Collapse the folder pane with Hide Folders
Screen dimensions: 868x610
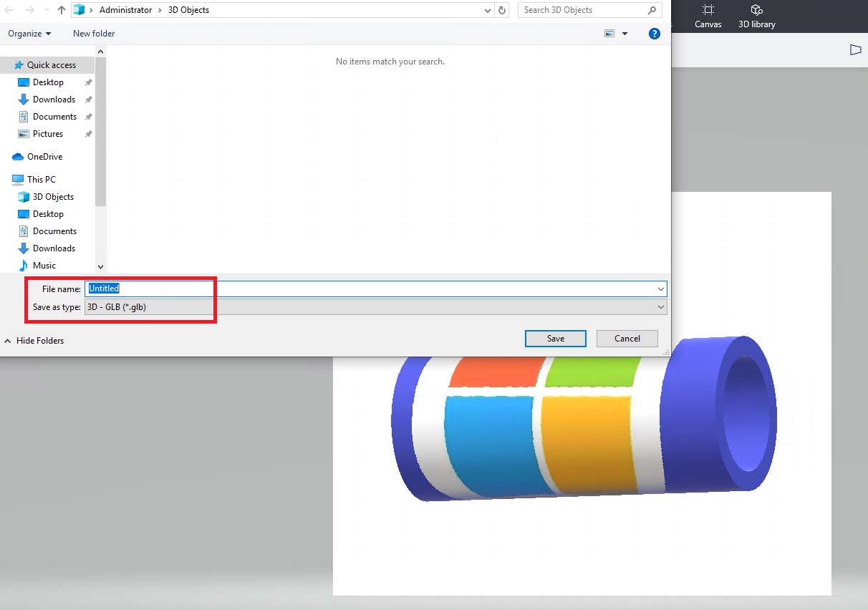coord(34,341)
